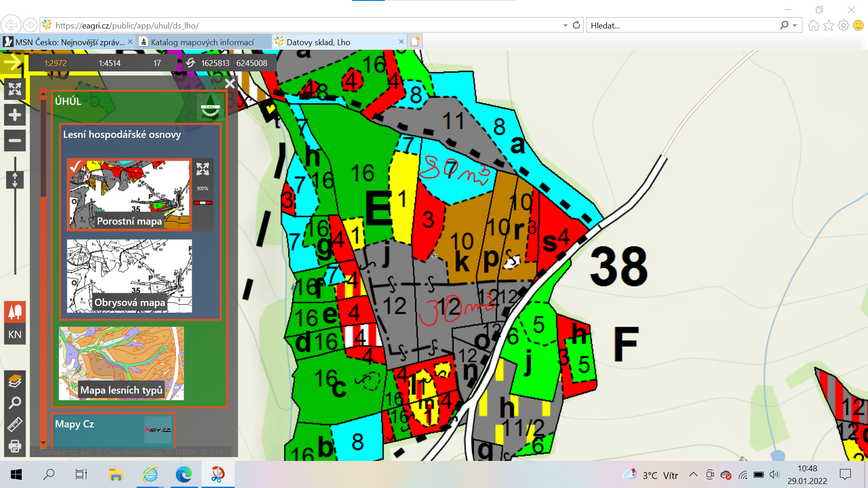The width and height of the screenshot is (868, 488).
Task: Zoom in with the plus button
Action: coord(15,115)
